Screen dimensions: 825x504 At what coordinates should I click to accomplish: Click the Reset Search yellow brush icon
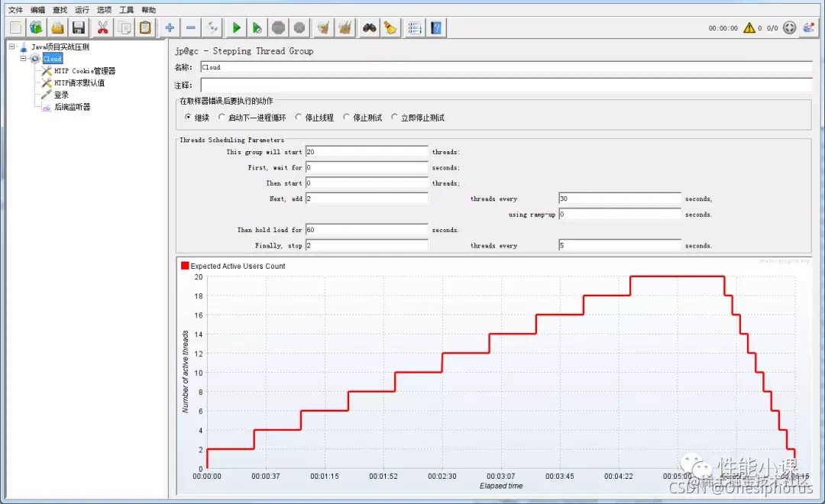tap(390, 28)
